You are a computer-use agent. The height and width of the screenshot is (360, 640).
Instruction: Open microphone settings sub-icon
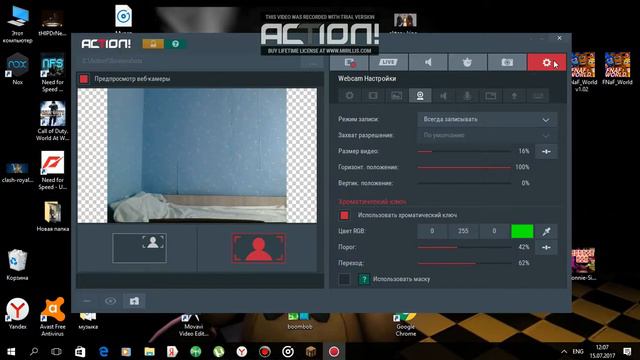(x=467, y=96)
